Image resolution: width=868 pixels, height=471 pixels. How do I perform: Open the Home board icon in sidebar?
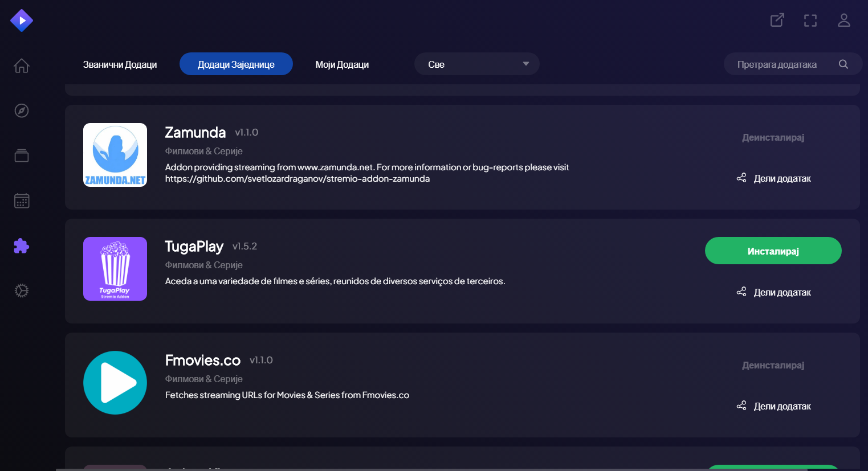point(22,65)
